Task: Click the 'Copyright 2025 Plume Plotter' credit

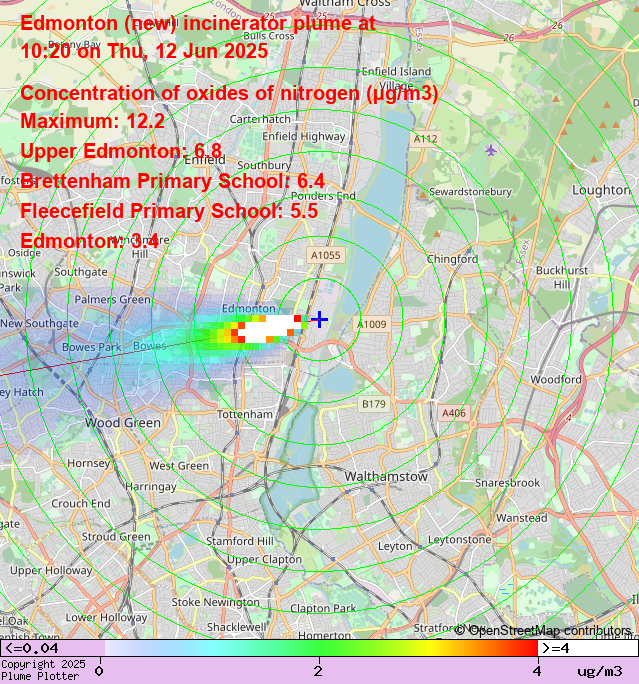Action: [x=43, y=670]
